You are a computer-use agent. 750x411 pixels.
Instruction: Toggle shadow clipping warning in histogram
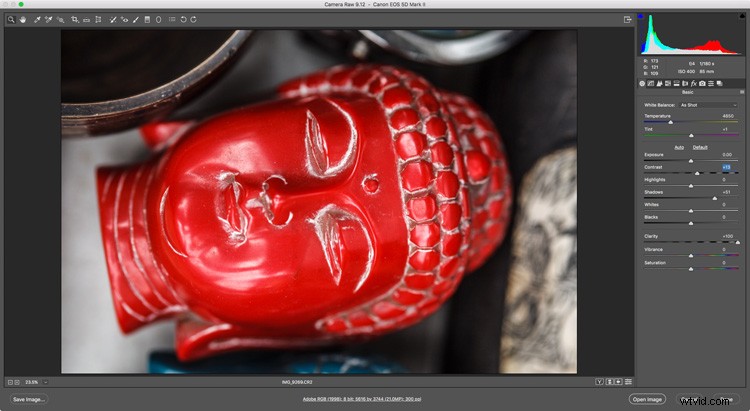coord(640,16)
